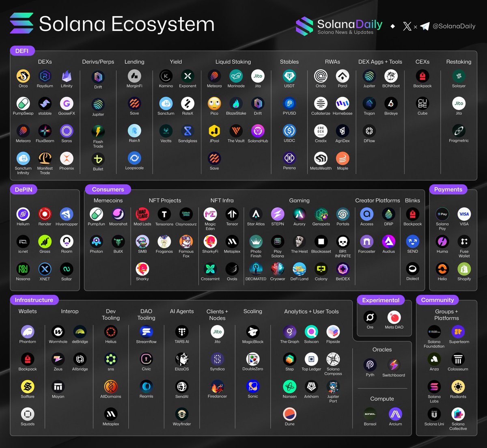Click the Solscan analytics icon
This screenshot has height=448, width=487.
pyautogui.click(x=311, y=332)
